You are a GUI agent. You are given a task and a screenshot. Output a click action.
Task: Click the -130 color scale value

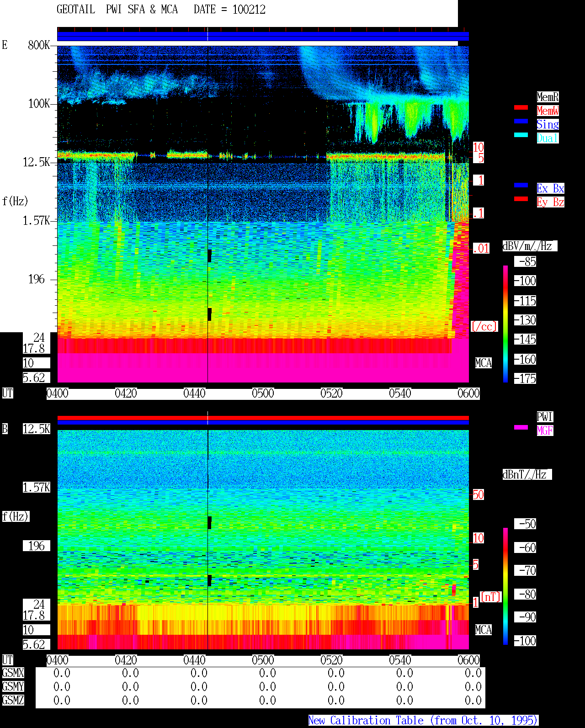pyautogui.click(x=526, y=320)
